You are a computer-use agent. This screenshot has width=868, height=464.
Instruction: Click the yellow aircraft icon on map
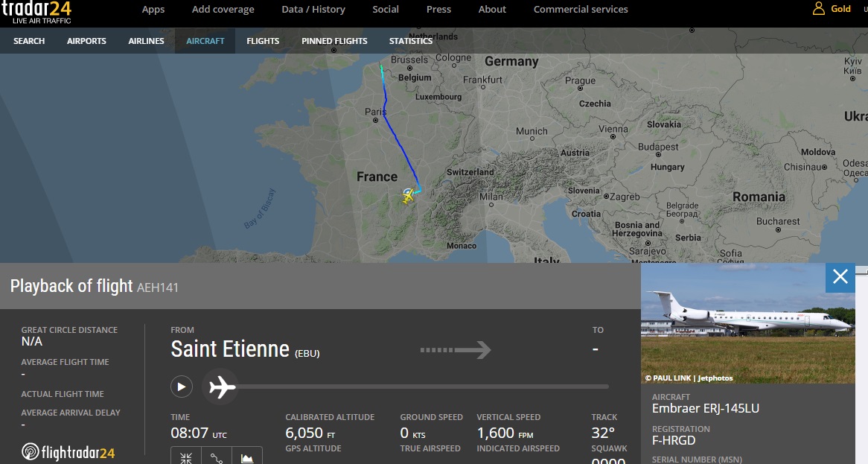408,196
